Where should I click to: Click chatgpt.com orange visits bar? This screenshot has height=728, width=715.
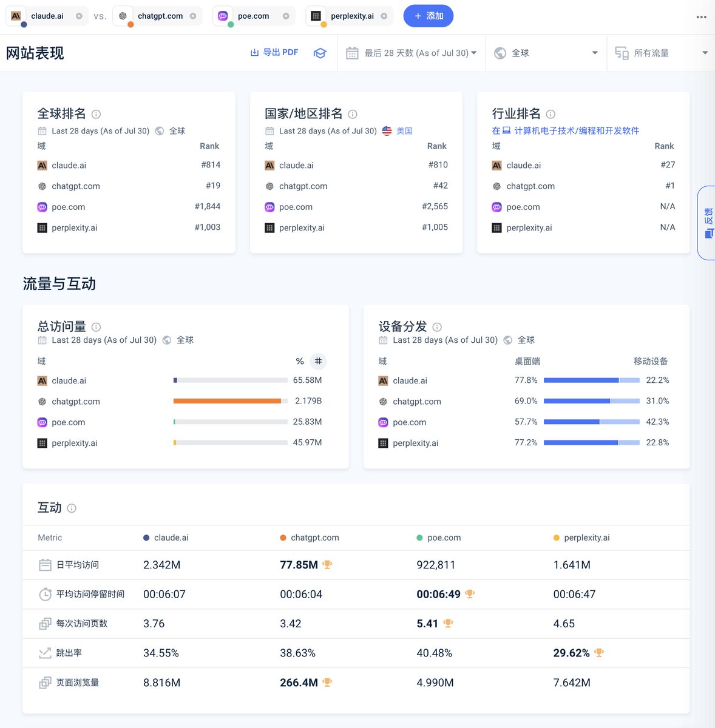click(x=227, y=401)
